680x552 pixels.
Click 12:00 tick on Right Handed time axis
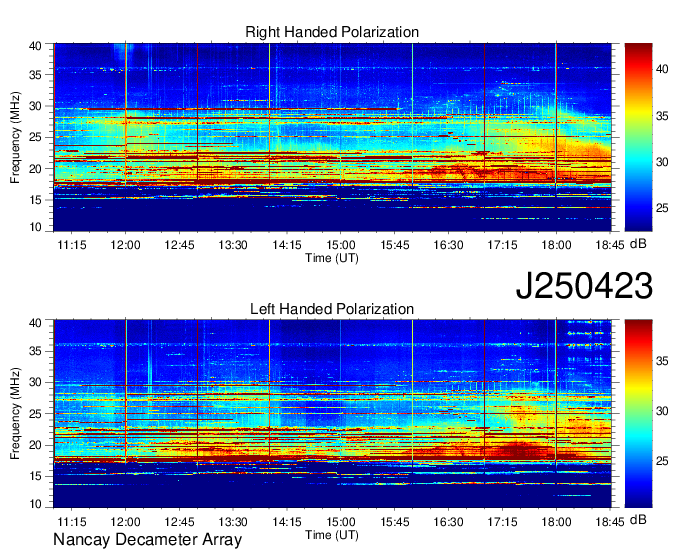[x=125, y=245]
